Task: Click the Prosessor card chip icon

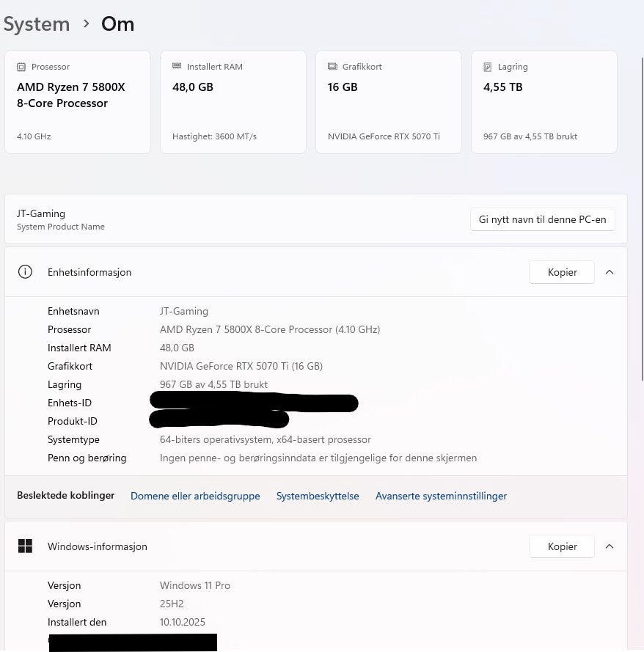Action: tap(21, 67)
